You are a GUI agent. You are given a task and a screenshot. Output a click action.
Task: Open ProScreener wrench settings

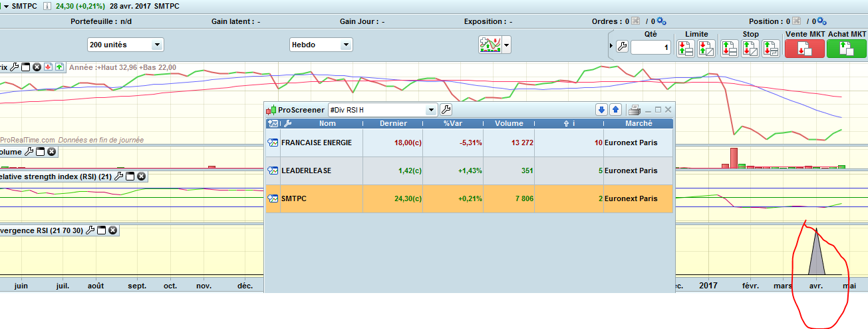[446, 110]
